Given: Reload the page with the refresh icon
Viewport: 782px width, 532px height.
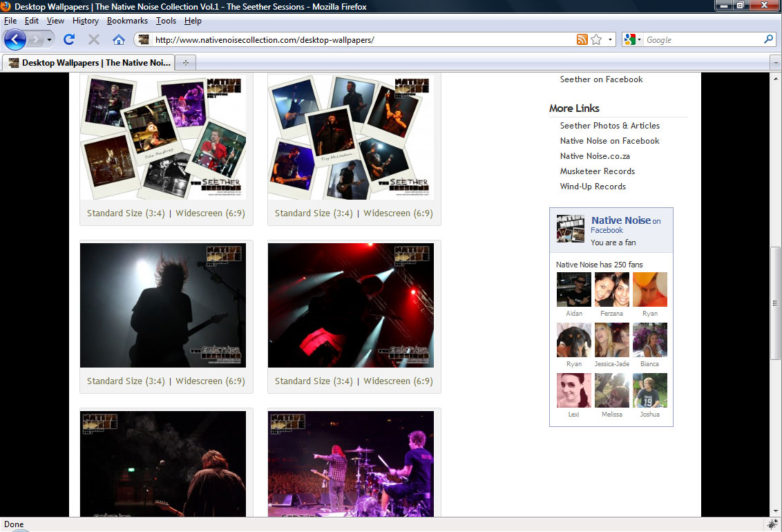Looking at the screenshot, I should 69,39.
